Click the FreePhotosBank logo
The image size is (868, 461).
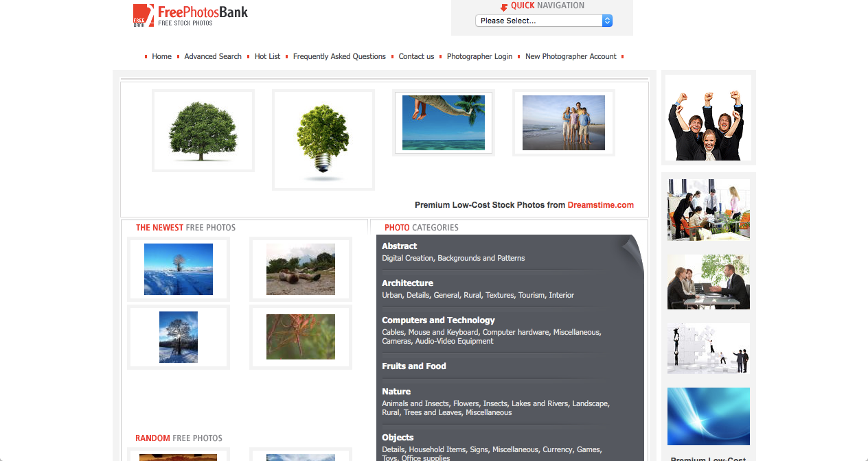tap(190, 15)
